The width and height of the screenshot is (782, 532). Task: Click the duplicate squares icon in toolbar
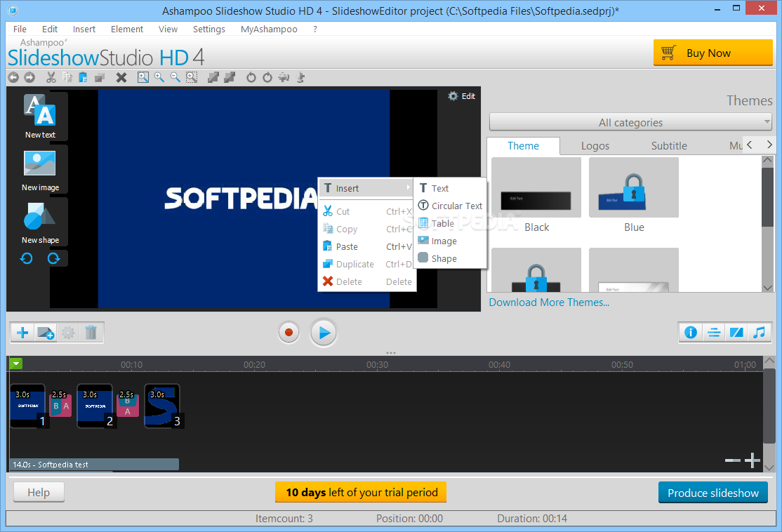[100, 77]
